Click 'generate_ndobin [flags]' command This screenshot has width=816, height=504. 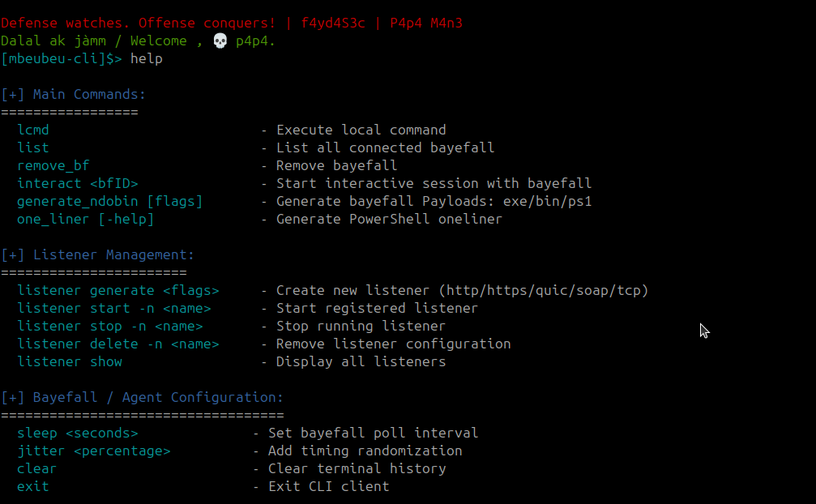[x=110, y=201]
